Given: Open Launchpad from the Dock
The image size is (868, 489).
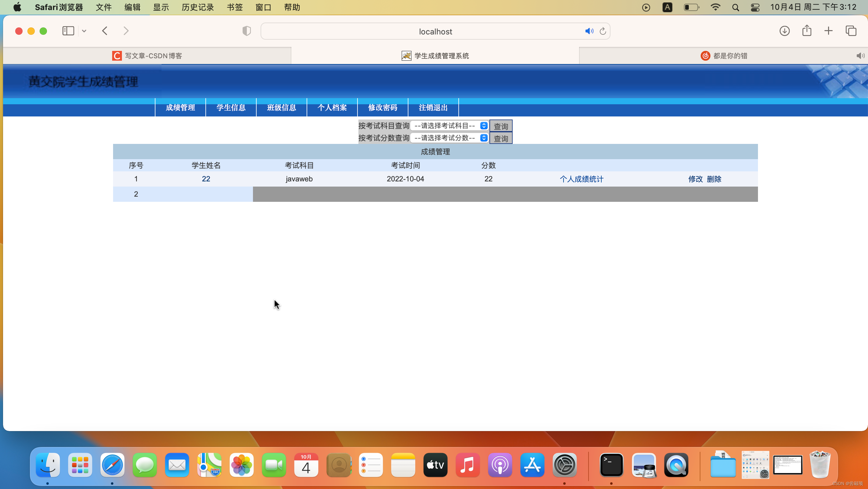Looking at the screenshot, I should click(x=80, y=465).
